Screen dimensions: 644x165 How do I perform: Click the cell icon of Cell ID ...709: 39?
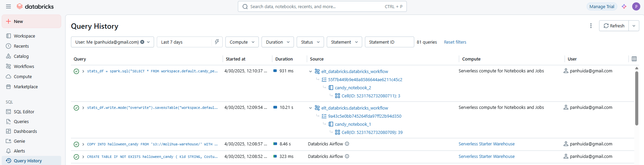tap(338, 132)
